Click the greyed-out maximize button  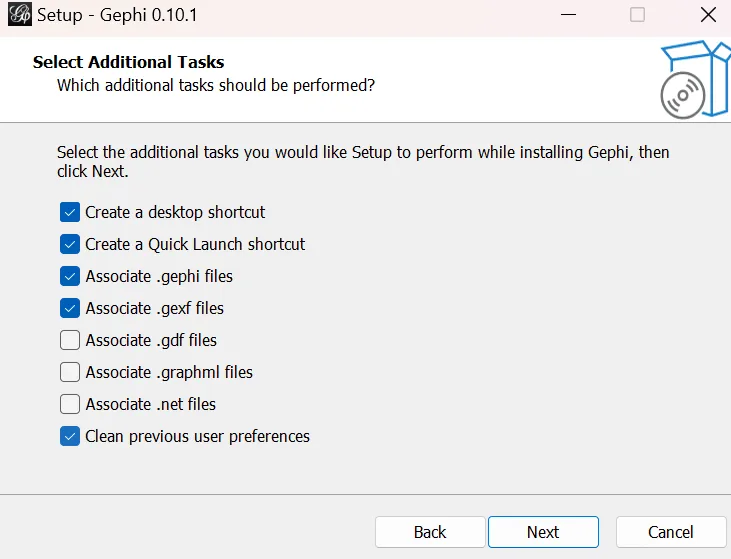(637, 15)
